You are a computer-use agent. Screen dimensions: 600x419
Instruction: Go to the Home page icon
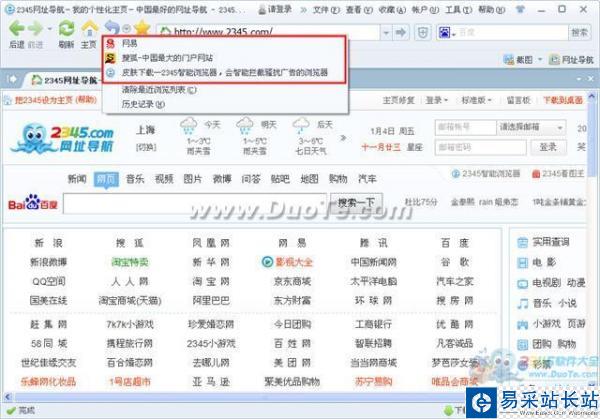[x=89, y=29]
